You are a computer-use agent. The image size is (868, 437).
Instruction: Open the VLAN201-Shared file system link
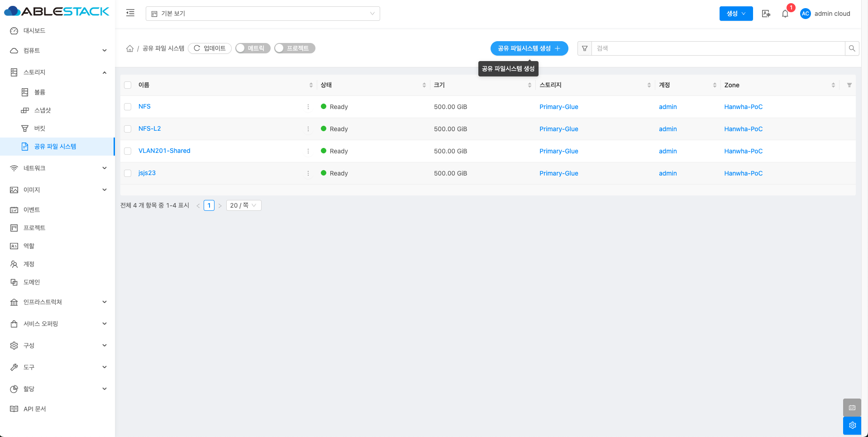pos(164,151)
